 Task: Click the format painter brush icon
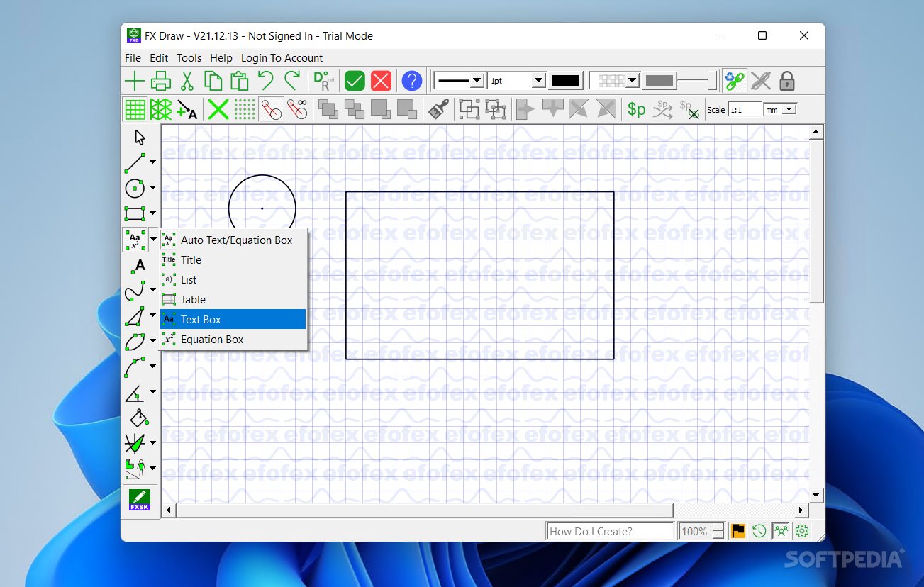click(438, 109)
